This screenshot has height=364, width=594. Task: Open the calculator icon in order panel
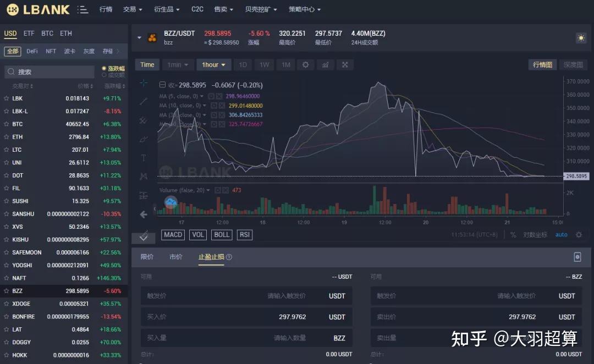coord(577,257)
